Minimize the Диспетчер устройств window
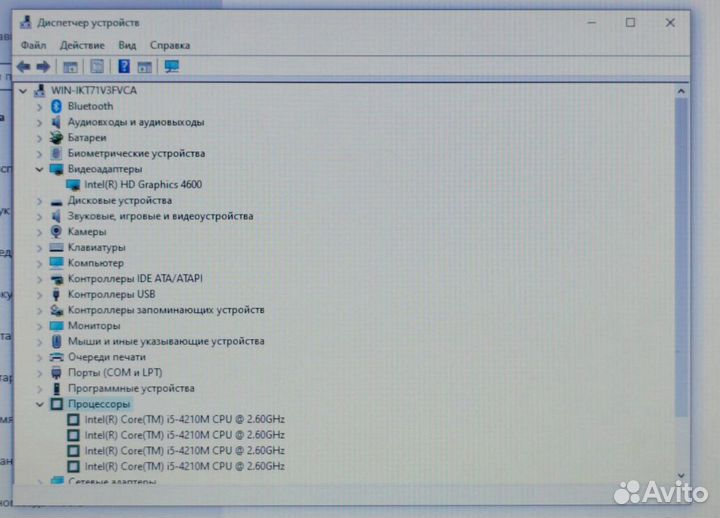This screenshot has height=518, width=720. [592, 23]
